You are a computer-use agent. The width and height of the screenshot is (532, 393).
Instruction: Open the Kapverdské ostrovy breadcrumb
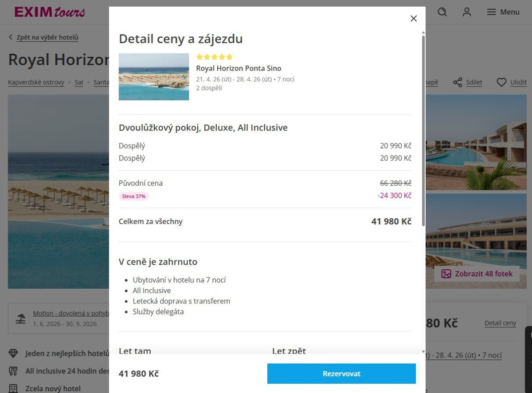point(36,83)
